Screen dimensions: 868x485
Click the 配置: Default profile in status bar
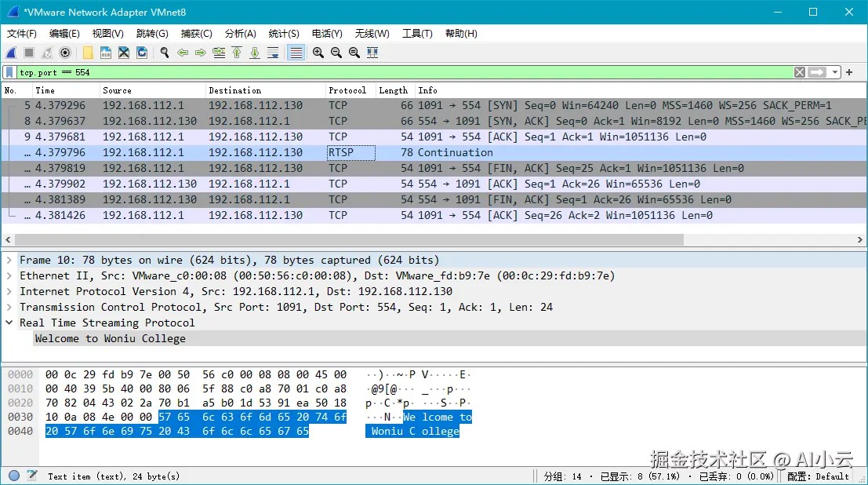pos(818,476)
